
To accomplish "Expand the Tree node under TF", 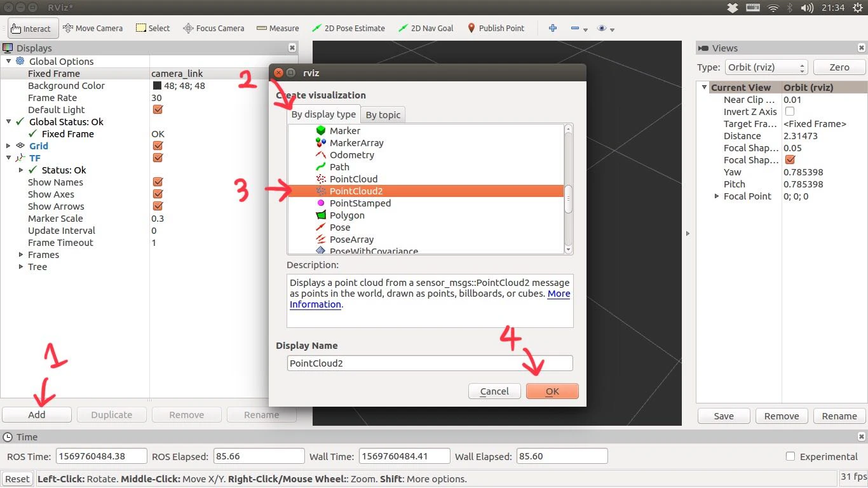I will point(21,267).
